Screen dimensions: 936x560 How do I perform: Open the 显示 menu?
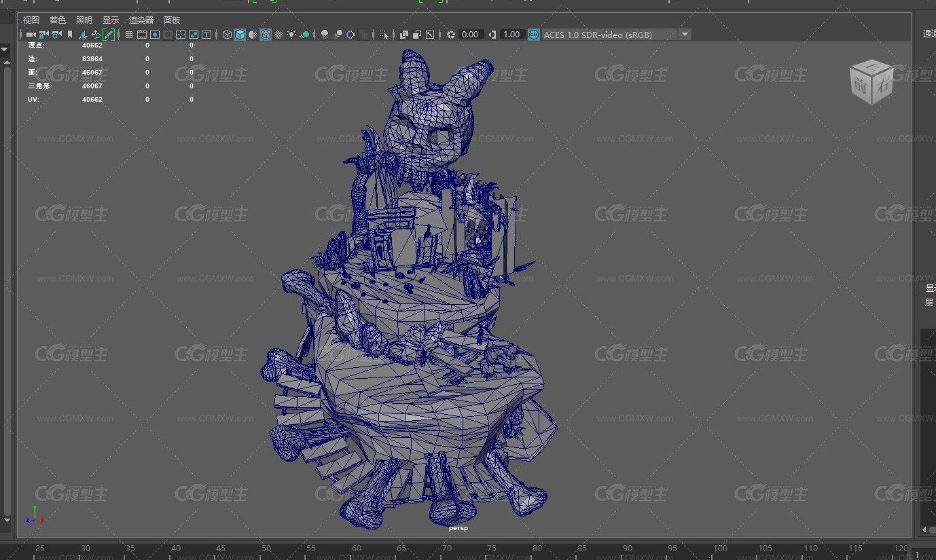pyautogui.click(x=111, y=20)
